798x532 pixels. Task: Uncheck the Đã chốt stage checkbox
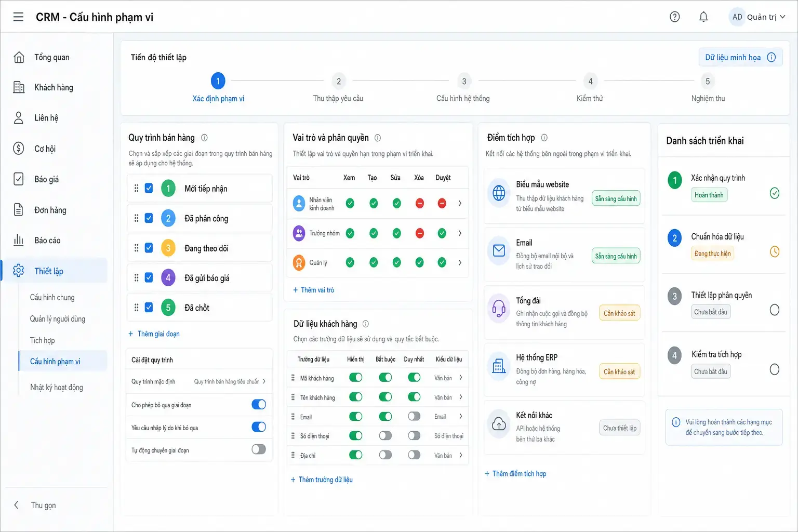coord(149,307)
